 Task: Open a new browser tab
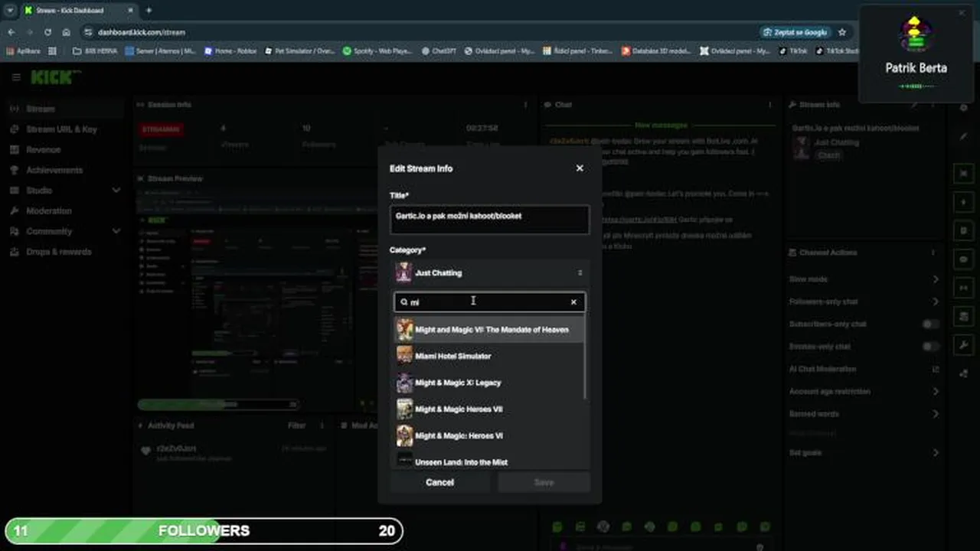click(x=149, y=11)
